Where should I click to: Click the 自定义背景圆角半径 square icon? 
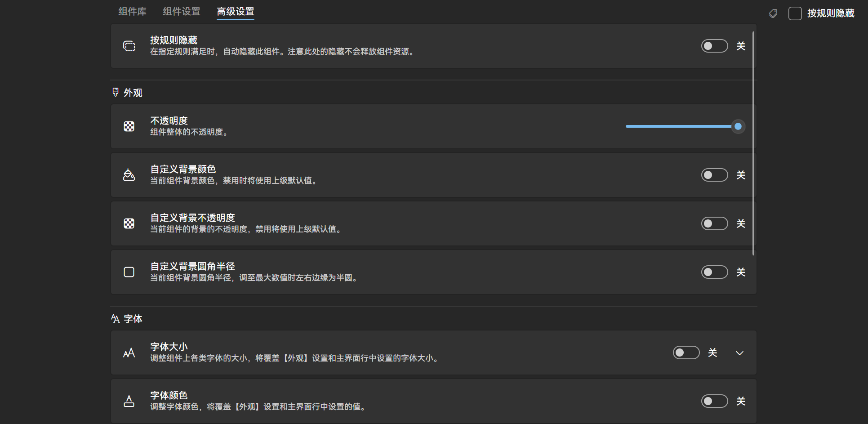[129, 272]
